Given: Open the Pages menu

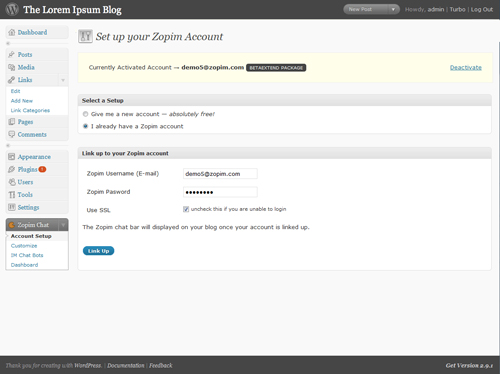Looking at the screenshot, I should (x=25, y=122).
